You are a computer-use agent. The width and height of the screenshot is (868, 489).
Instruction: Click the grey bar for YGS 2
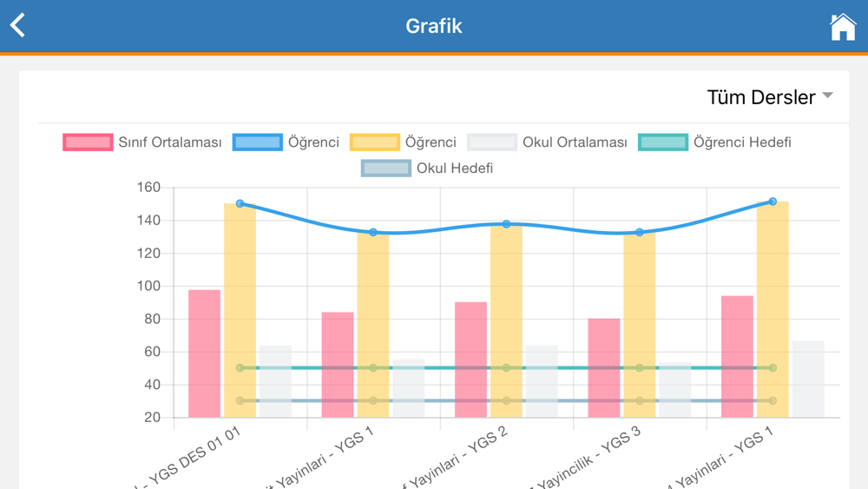point(542,382)
